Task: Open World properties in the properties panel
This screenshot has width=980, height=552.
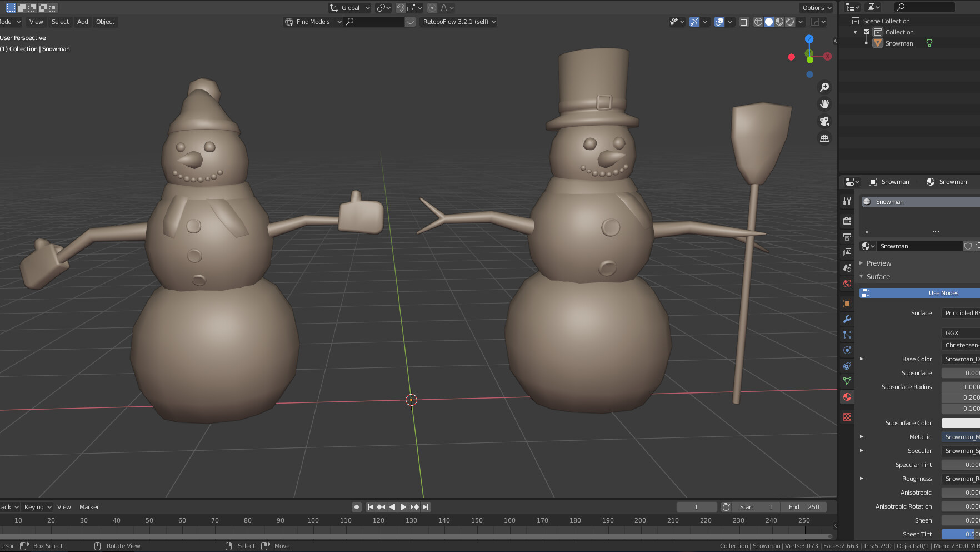Action: point(847,284)
